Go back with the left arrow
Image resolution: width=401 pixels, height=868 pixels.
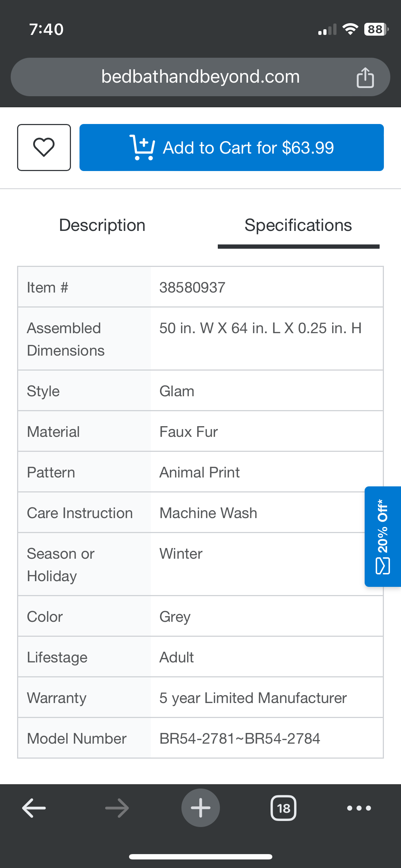click(x=34, y=808)
